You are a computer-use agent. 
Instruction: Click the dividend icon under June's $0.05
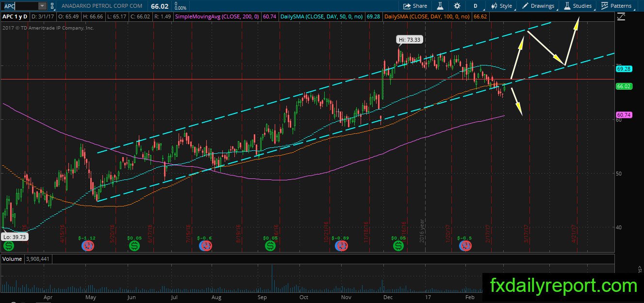(x=134, y=246)
